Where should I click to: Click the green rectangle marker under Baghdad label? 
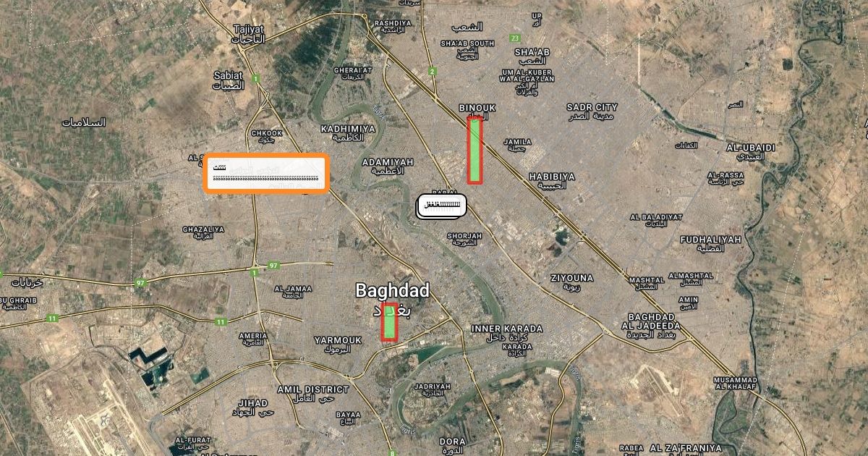(389, 322)
